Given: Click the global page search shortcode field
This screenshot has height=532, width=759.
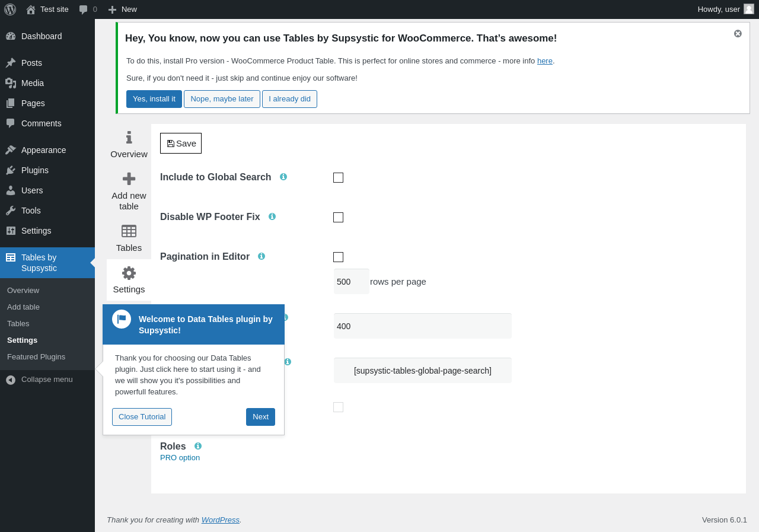Looking at the screenshot, I should click(x=423, y=371).
